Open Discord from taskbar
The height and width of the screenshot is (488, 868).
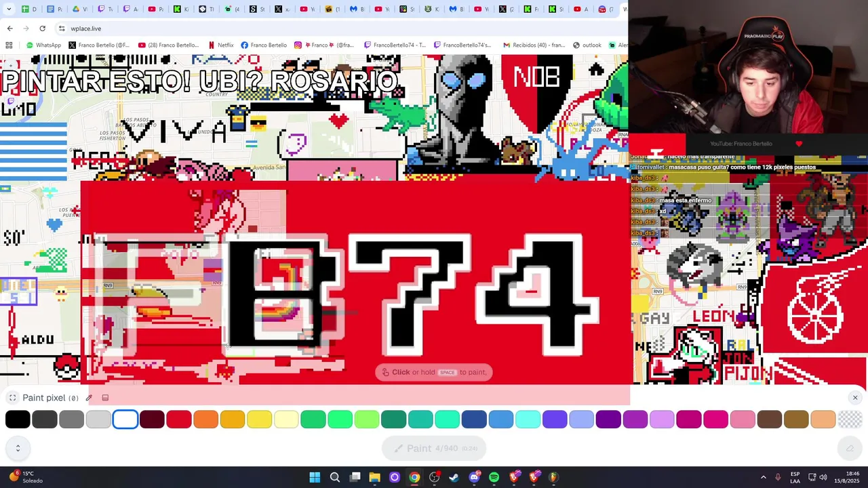[x=474, y=477]
